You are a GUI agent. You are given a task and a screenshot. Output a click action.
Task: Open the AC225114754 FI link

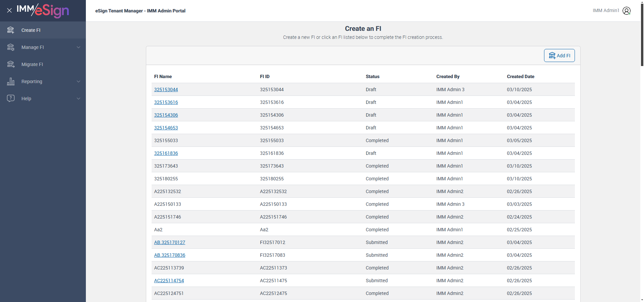pos(169,281)
